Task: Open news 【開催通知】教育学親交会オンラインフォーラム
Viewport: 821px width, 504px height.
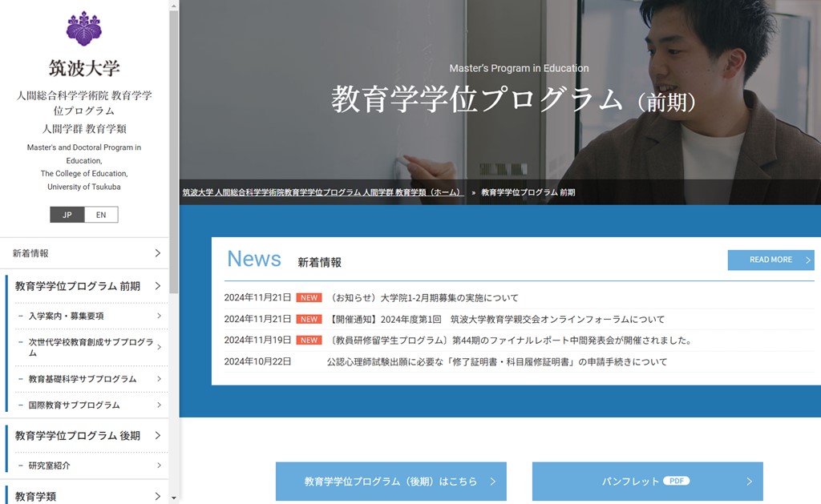Action: [495, 319]
